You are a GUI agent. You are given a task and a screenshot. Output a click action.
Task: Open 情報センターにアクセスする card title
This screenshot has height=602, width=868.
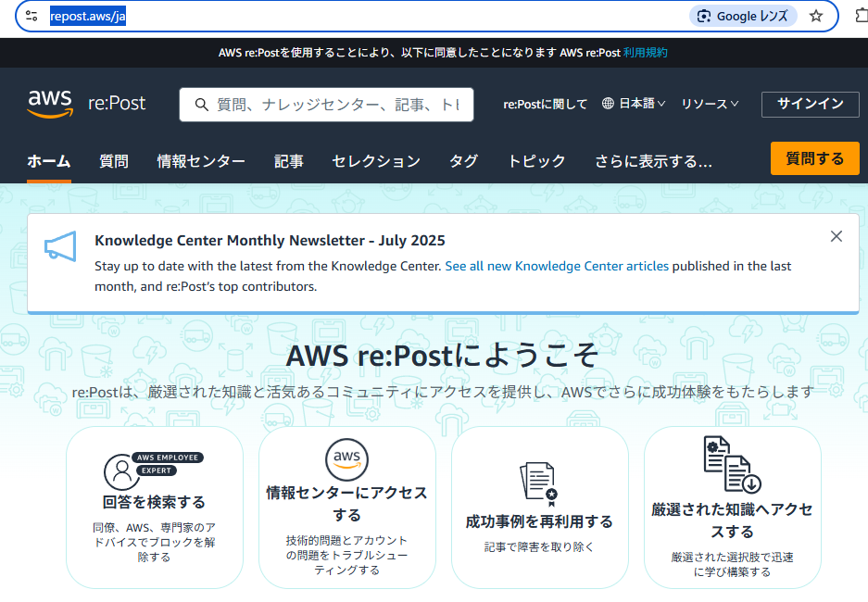point(346,504)
